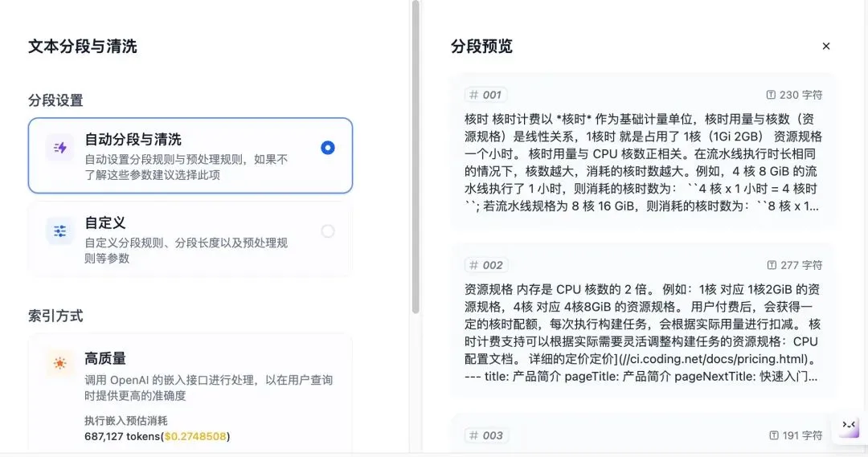Click the character count icon on segment 001

[772, 95]
